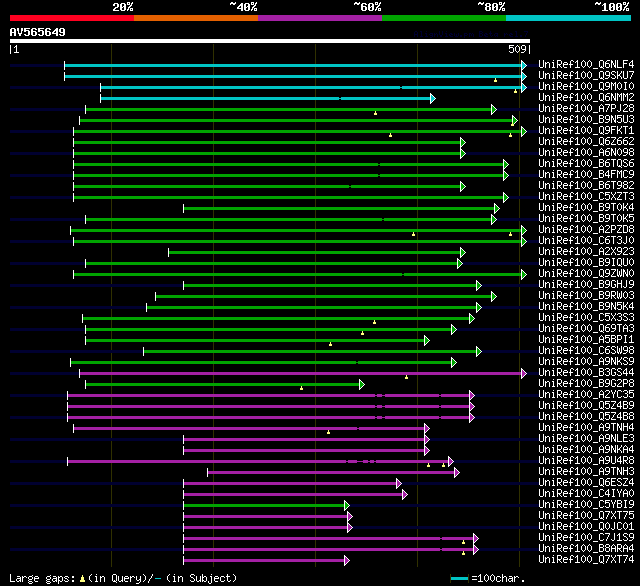Click the white AV565649 query sequence bar
Image resolution: width=640 pixels, height=586 pixels.
(x=270, y=41)
